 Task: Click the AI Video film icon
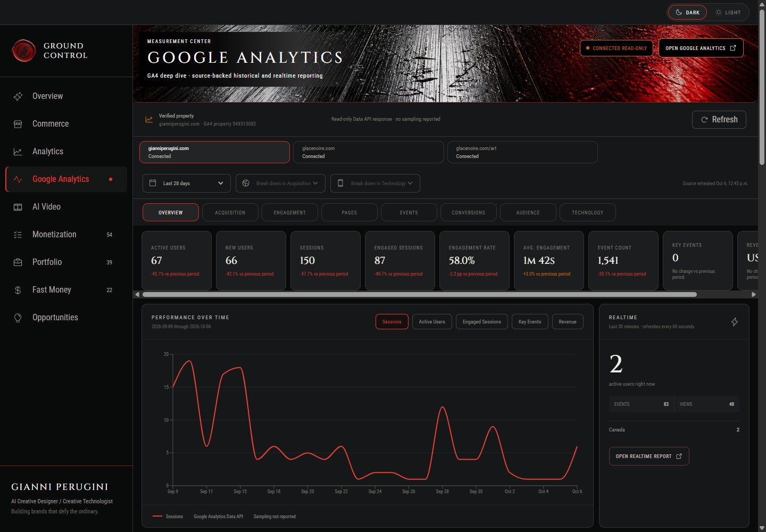point(18,207)
